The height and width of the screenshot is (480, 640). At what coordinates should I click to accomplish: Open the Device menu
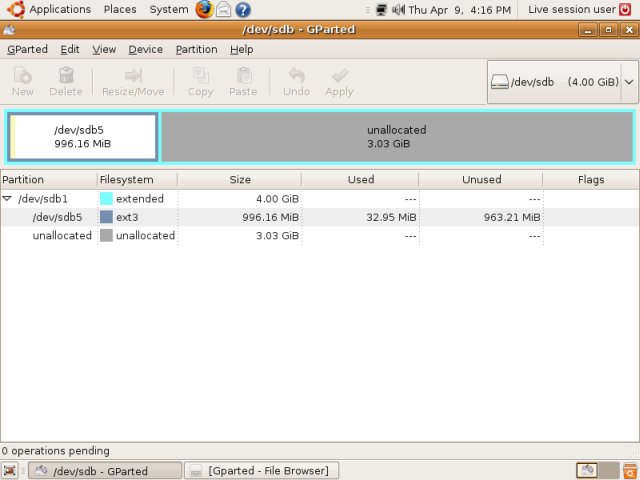pos(145,49)
